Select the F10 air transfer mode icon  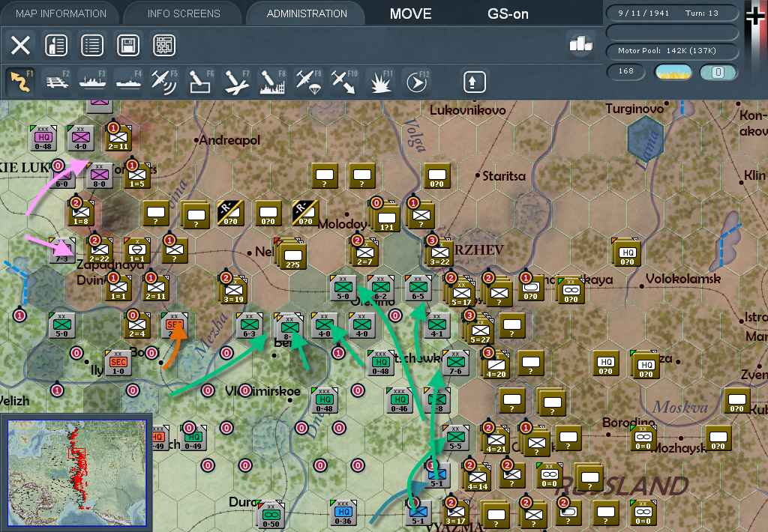point(344,82)
